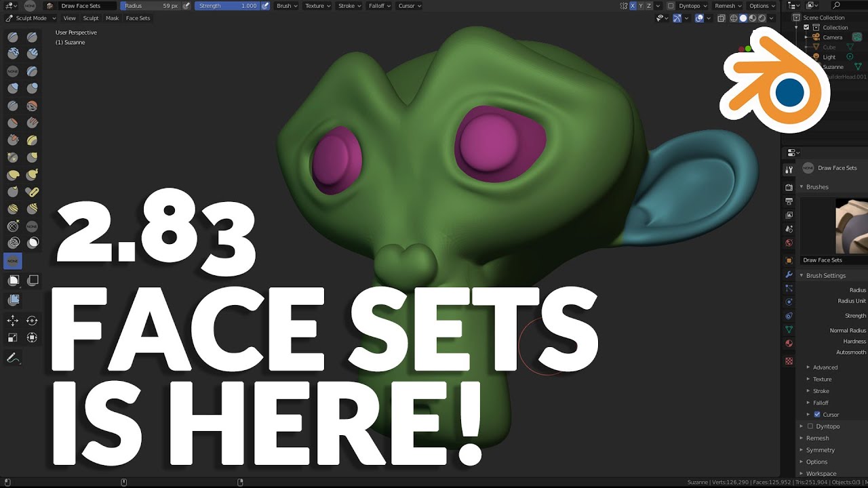Open the Options dropdown in the header
The width and height of the screenshot is (868, 488).
point(762,5)
